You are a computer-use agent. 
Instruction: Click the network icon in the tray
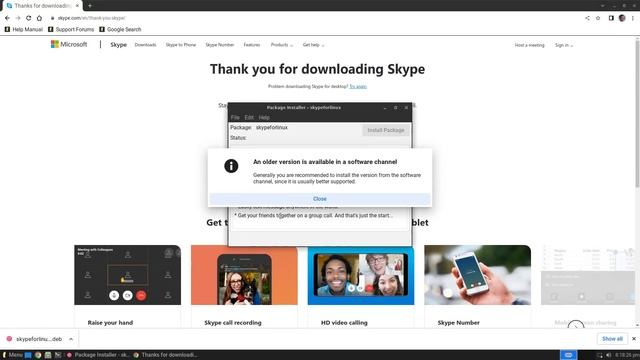[x=600, y=355]
